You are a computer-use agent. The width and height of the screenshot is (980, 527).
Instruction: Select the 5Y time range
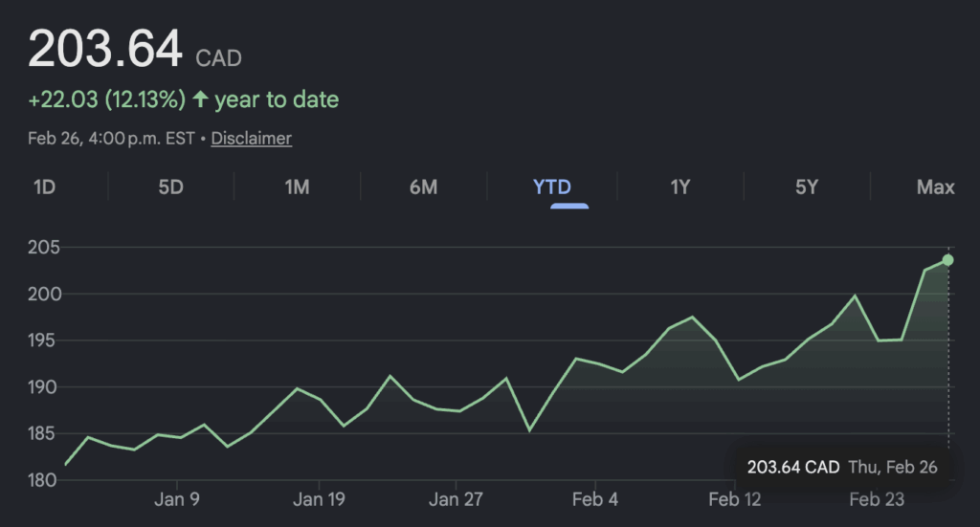pos(807,187)
